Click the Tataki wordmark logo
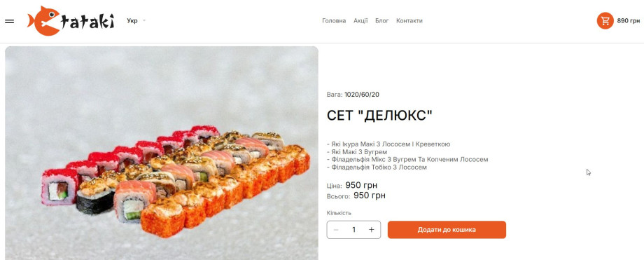Image resolution: width=644 pixels, height=260 pixels. [x=87, y=22]
